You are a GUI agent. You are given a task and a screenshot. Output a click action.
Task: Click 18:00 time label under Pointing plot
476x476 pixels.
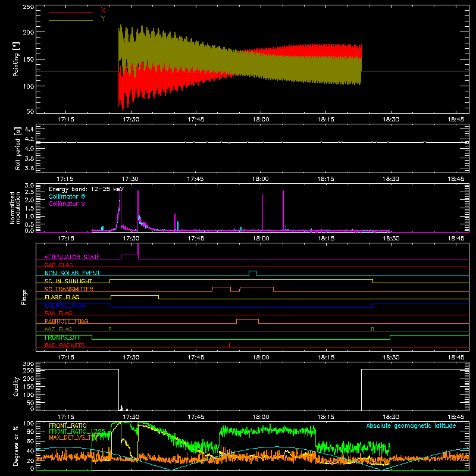[261, 120]
